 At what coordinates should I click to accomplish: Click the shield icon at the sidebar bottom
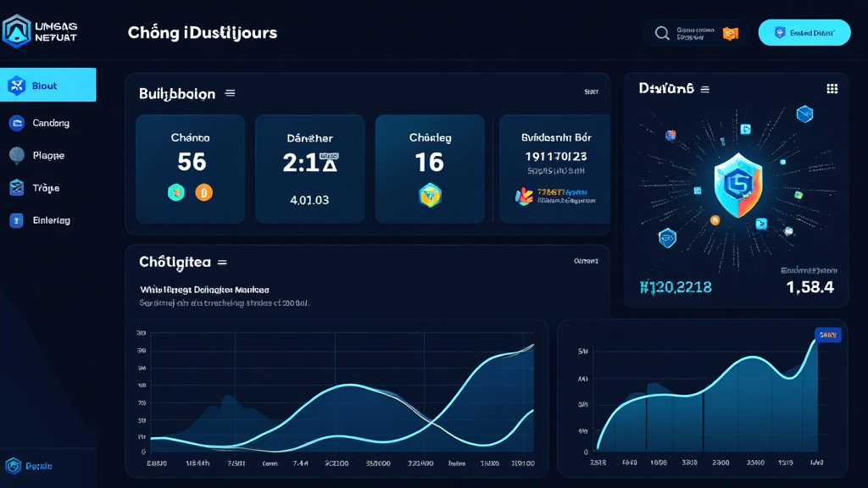coord(14,466)
